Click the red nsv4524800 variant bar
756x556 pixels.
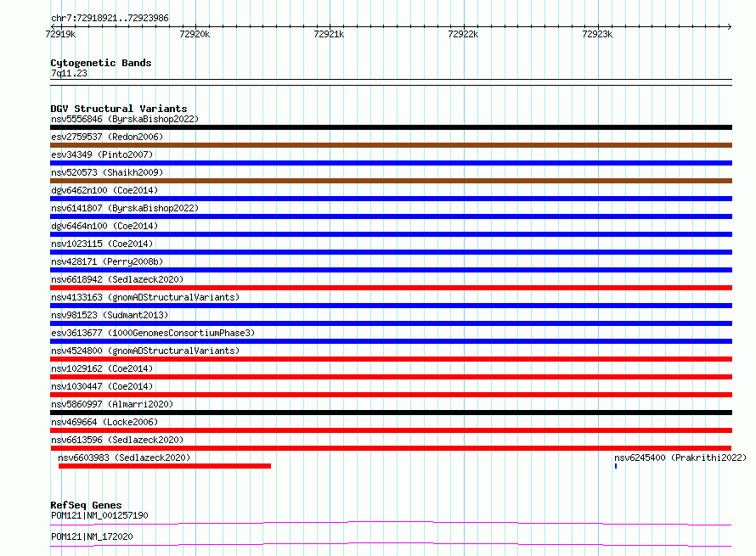click(391, 359)
